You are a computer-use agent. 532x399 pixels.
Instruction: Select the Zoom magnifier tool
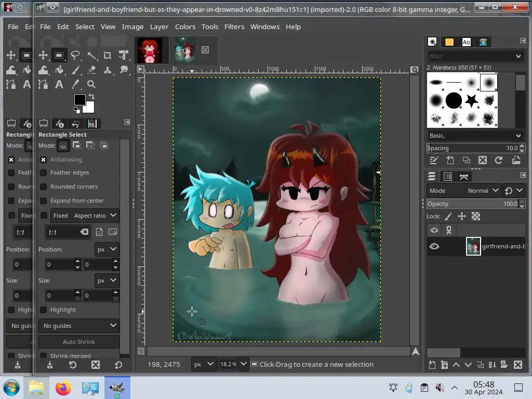click(91, 84)
